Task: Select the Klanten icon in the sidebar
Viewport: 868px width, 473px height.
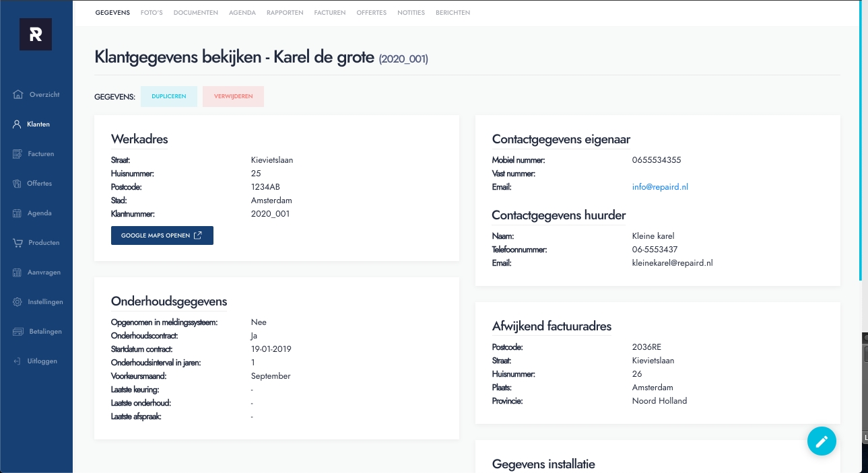Action: [16, 124]
